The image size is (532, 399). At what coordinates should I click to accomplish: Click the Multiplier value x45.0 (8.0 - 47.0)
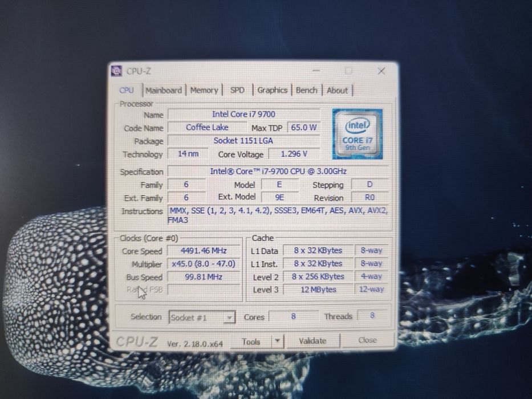tap(204, 263)
